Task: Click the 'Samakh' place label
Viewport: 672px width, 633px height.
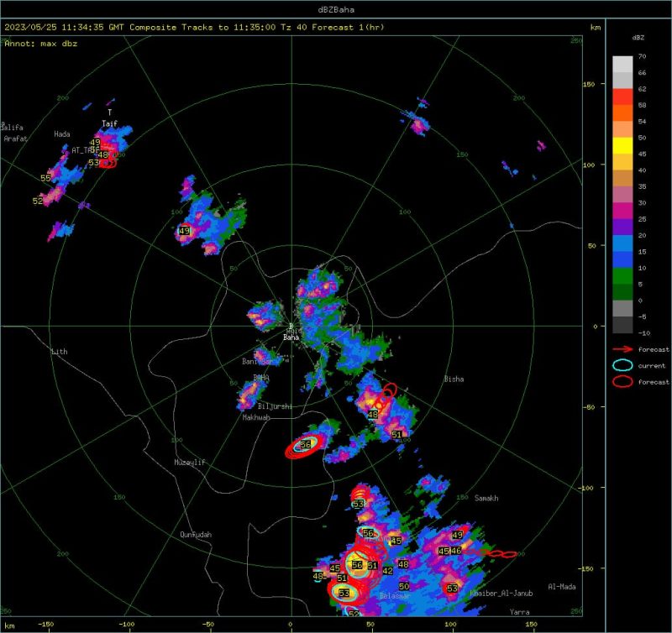Action: coord(486,498)
